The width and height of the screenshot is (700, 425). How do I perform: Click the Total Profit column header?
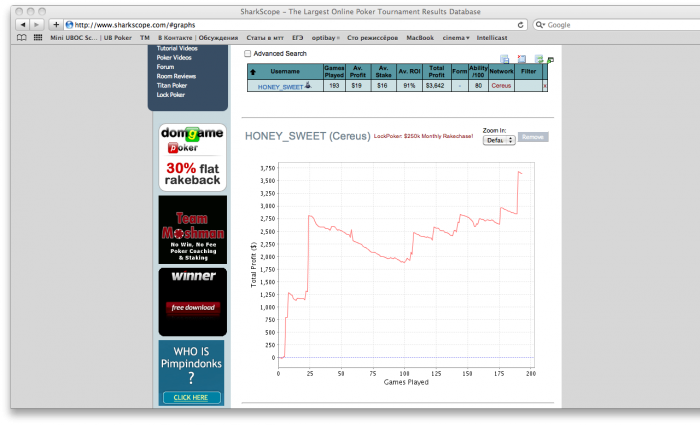(436, 71)
